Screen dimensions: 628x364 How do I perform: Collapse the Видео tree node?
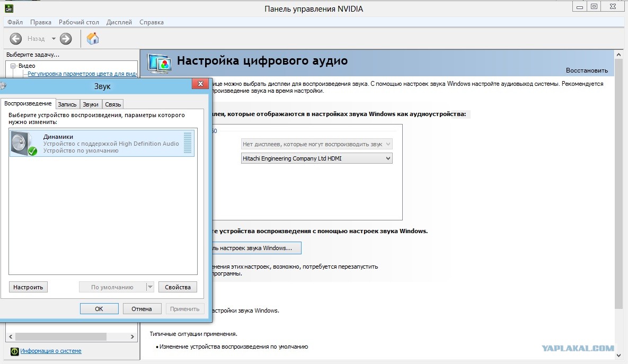(13, 66)
